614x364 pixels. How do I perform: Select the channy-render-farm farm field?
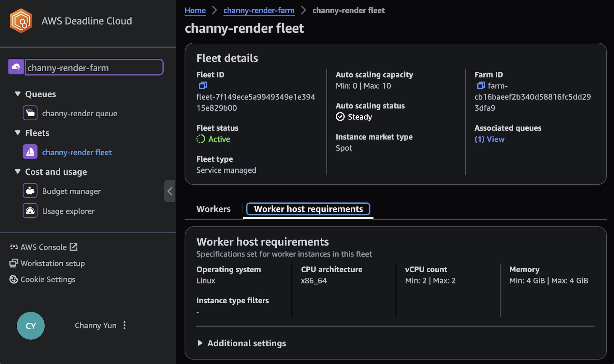[x=94, y=67]
